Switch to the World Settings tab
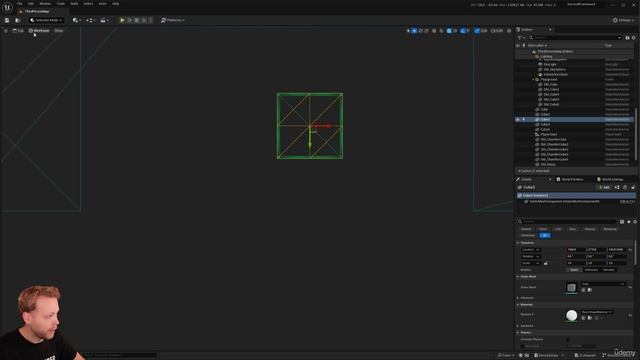This screenshot has width=640, height=360. point(610,180)
